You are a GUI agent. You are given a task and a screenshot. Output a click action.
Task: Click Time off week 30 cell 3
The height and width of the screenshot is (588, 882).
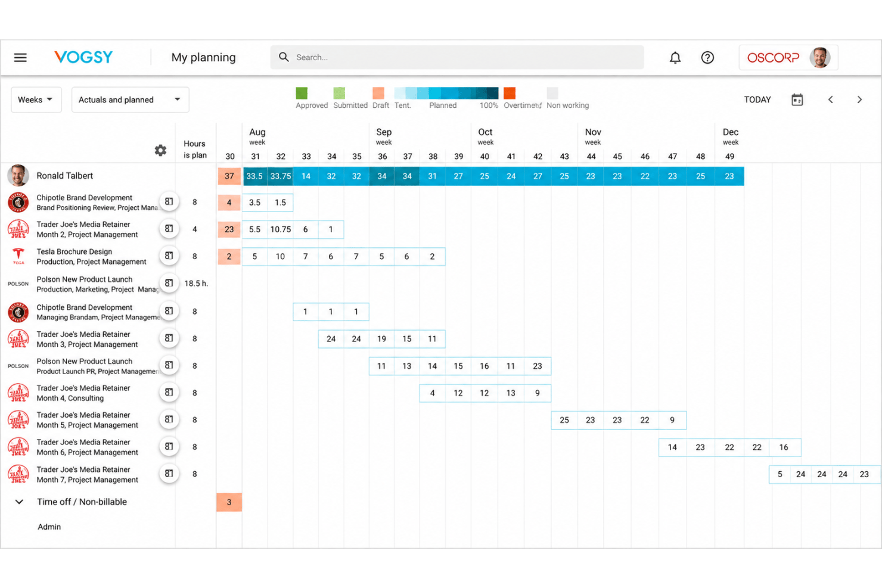pyautogui.click(x=229, y=502)
